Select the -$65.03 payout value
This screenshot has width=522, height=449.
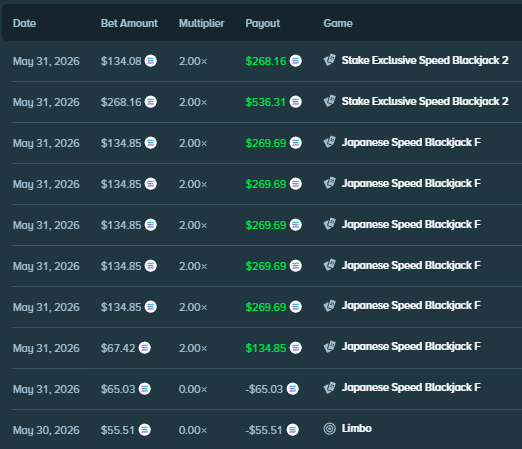pyautogui.click(x=264, y=389)
